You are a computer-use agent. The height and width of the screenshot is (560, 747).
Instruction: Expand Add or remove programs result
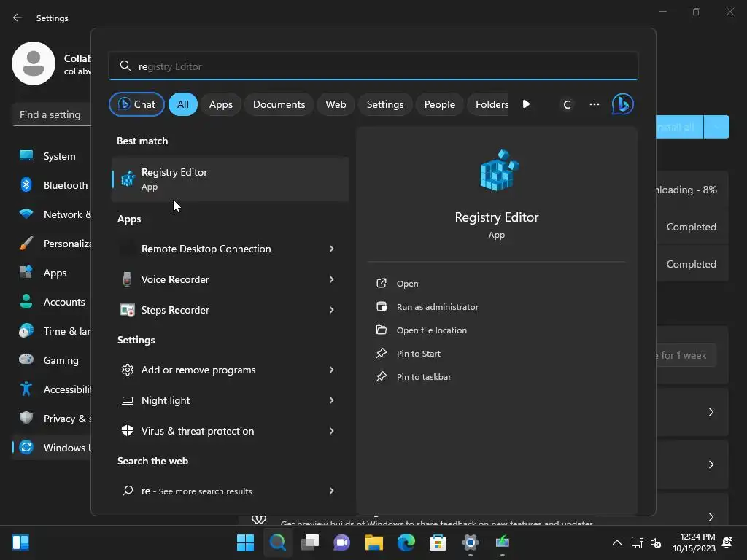pos(331,370)
